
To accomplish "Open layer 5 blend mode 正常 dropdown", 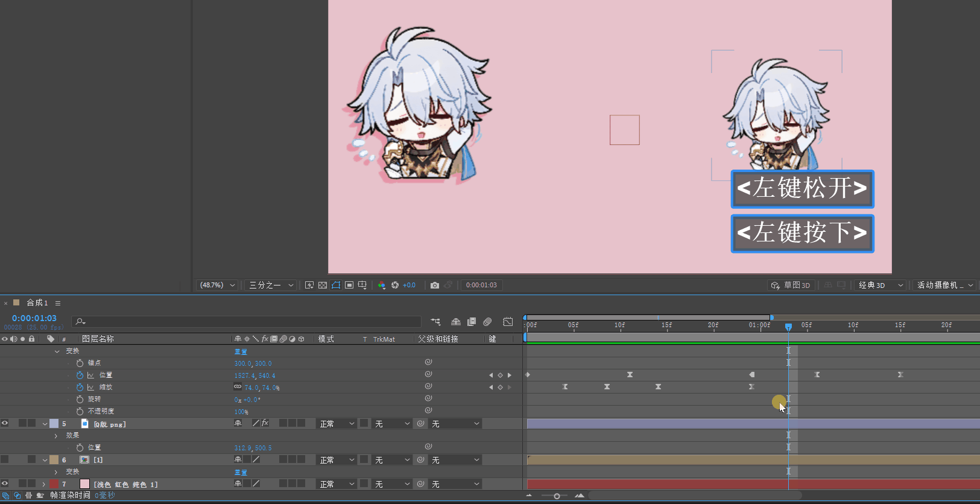I will [337, 424].
